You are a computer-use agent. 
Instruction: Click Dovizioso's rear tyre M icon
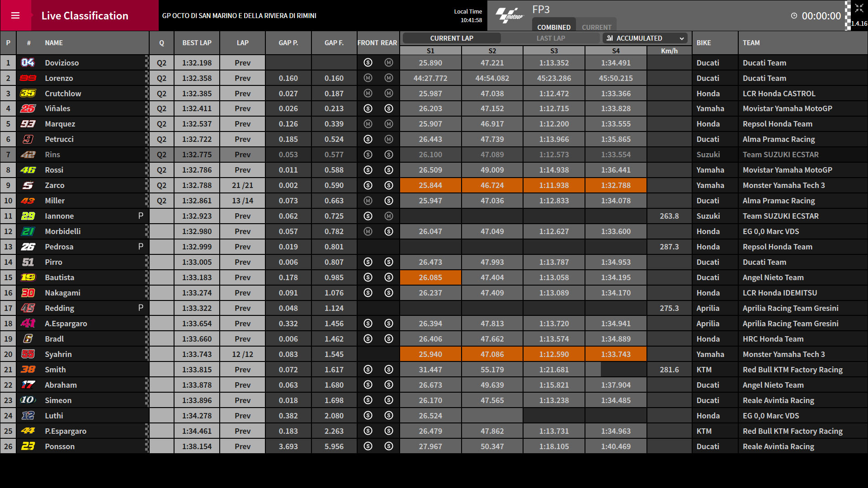click(x=389, y=63)
